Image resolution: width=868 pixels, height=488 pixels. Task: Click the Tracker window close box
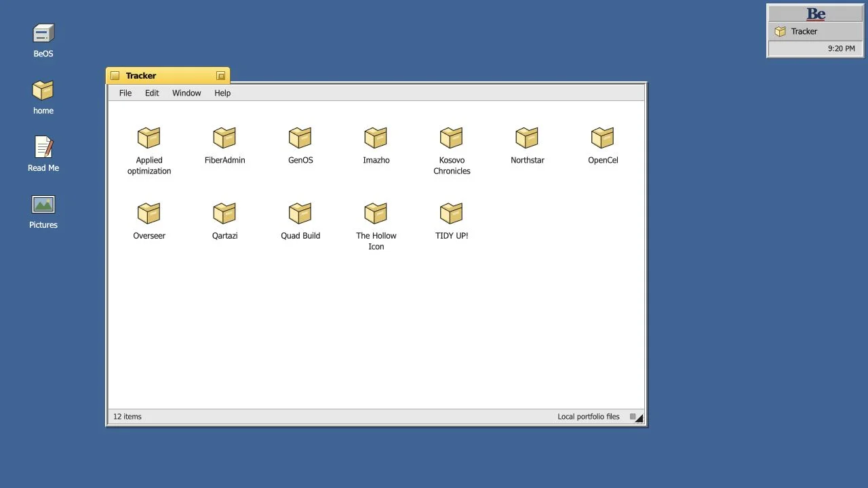(115, 76)
